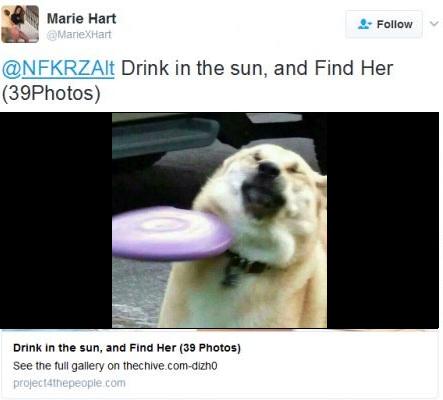Click the Marie Hart display name
443x400 pixels.
point(82,18)
